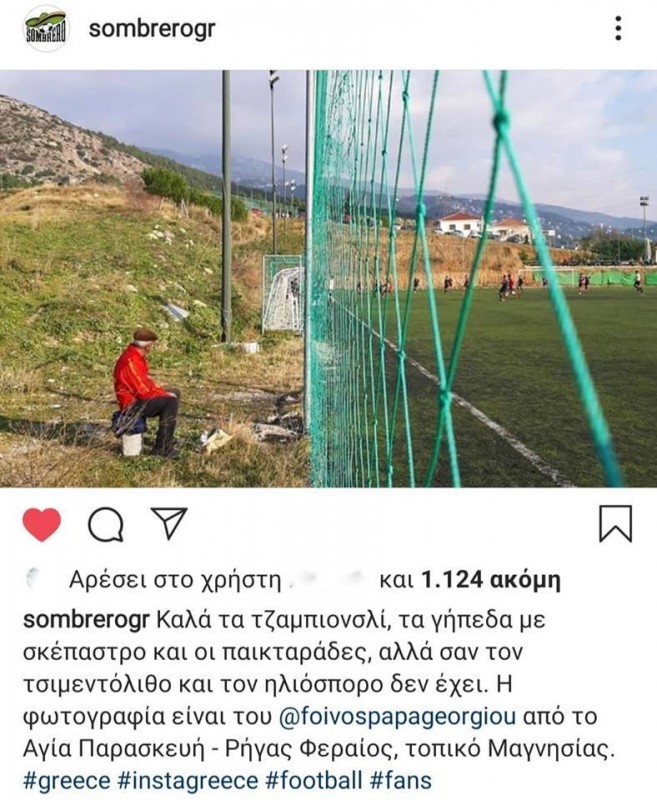Open three-dot post options menu
The width and height of the screenshot is (657, 800).
coord(618,28)
